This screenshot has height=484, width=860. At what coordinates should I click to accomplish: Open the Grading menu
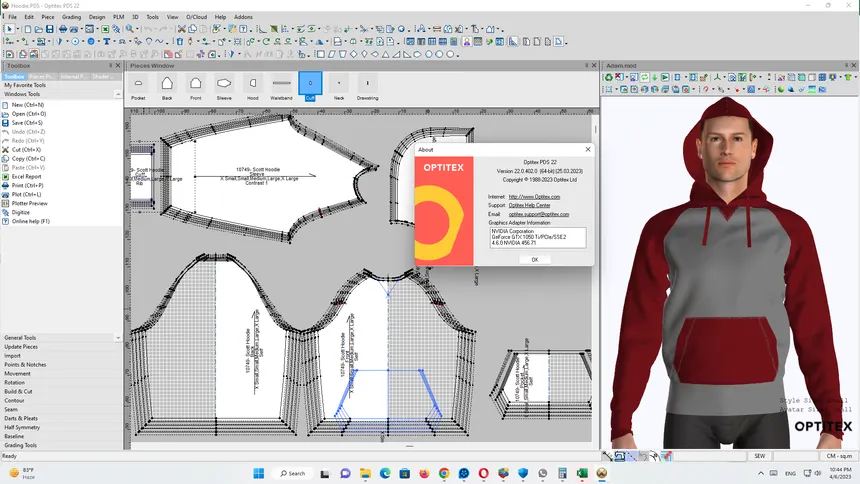72,17
